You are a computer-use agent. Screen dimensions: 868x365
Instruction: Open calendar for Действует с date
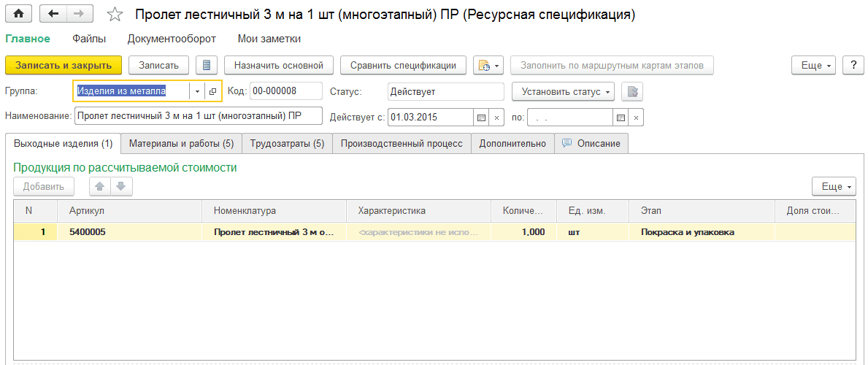[481, 118]
